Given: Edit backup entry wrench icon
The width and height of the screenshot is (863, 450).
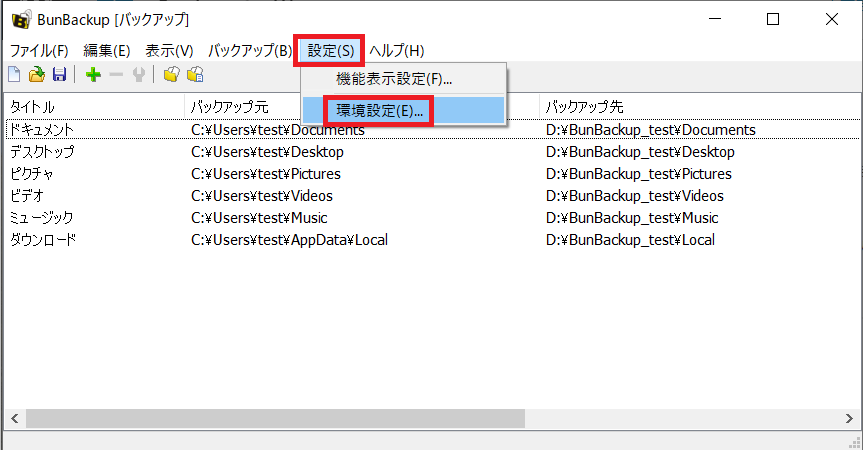Looking at the screenshot, I should (139, 74).
